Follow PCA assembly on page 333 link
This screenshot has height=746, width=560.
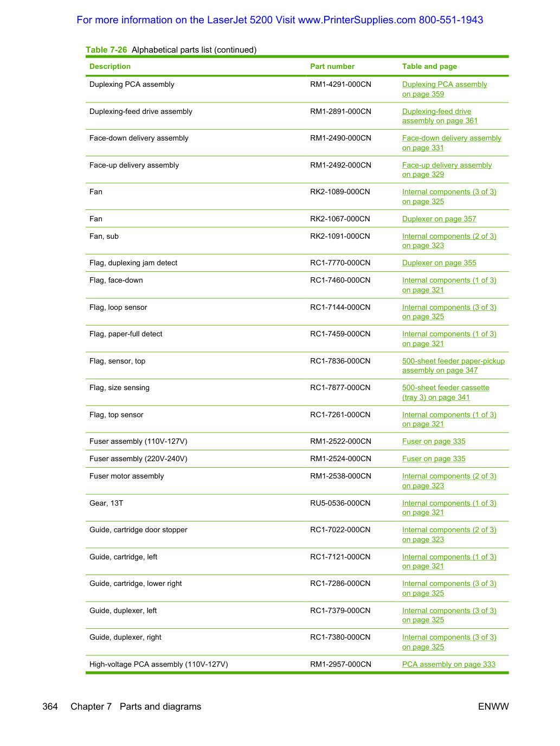point(449,664)
